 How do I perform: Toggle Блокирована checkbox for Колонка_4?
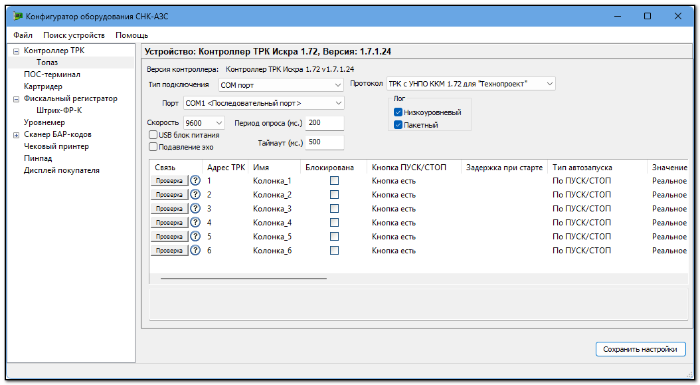tap(334, 222)
